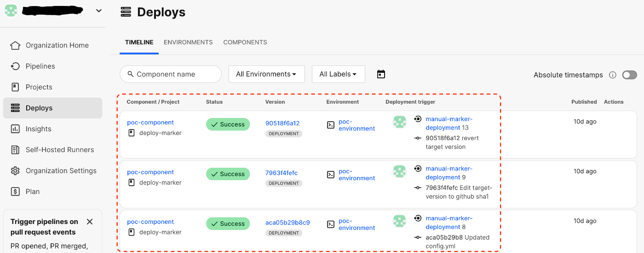Open version 7963f4fefc link
The image size is (644, 253).
(x=282, y=173)
